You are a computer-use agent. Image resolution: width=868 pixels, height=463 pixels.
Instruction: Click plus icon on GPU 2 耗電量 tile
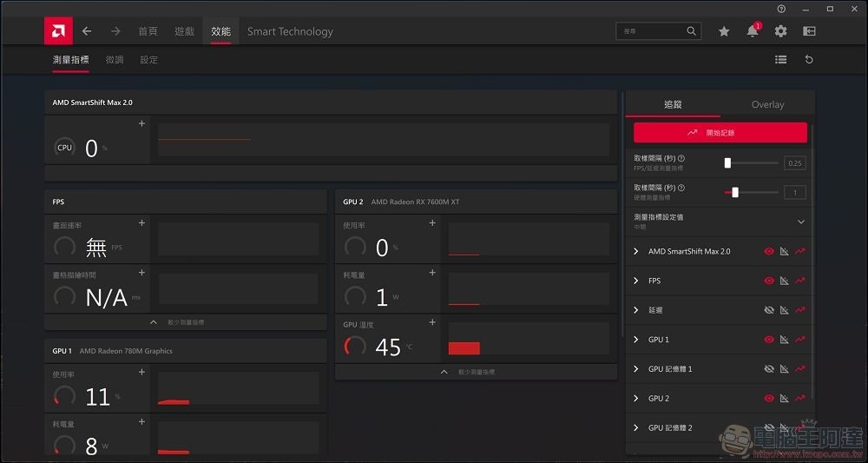point(432,273)
